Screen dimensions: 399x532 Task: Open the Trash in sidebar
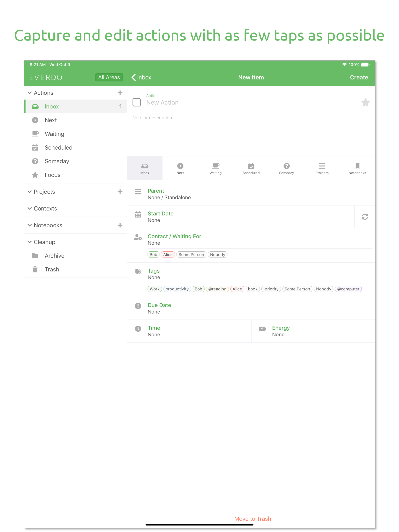[76, 269]
